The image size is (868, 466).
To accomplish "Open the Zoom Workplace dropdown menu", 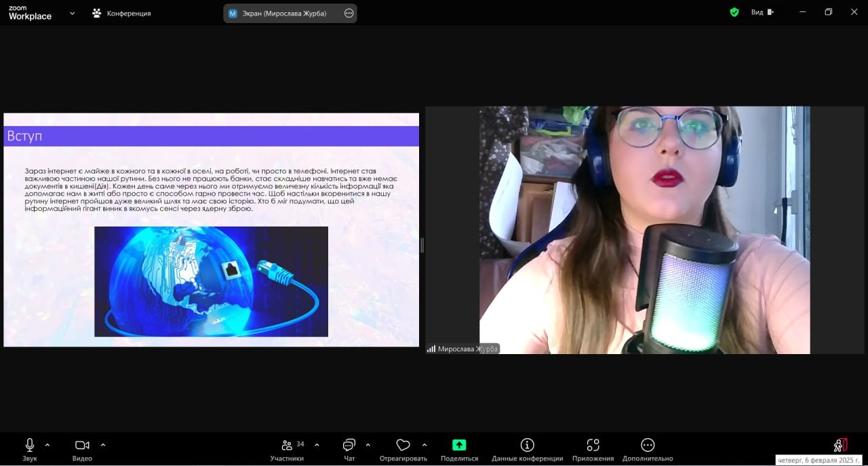I will (x=72, y=13).
